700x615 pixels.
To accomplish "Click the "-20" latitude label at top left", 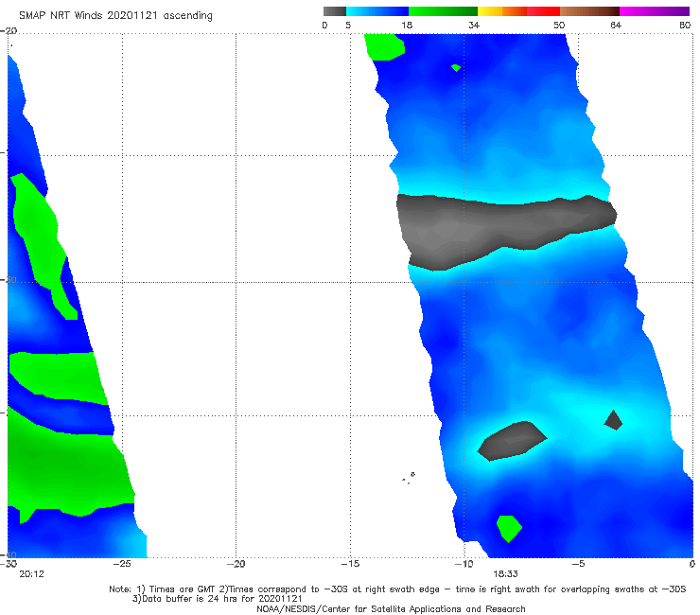I will 9,31.
